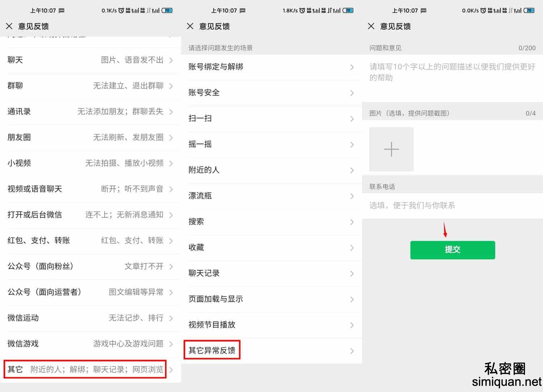Viewport: 543px width, 392px height.
Task: Open the 其它 category in left list
Action: click(x=85, y=369)
